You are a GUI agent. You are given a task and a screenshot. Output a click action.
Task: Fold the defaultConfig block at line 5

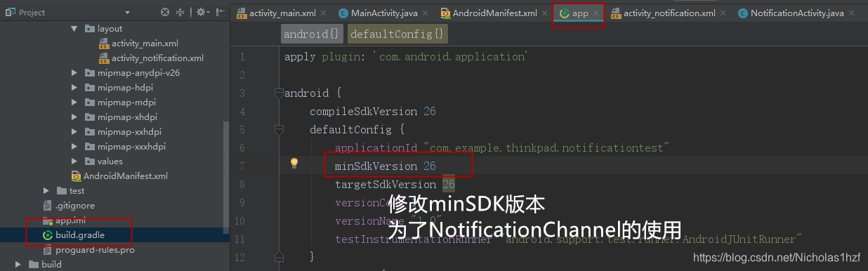(x=279, y=129)
